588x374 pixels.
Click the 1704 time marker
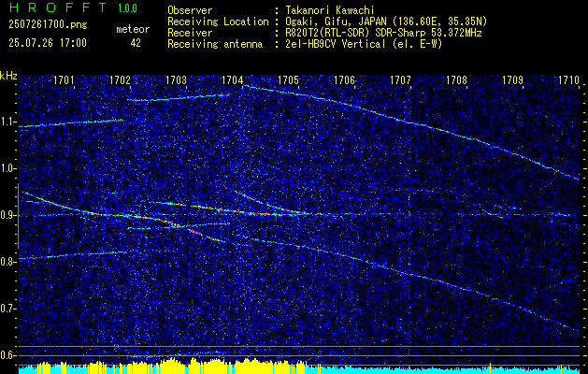click(232, 80)
